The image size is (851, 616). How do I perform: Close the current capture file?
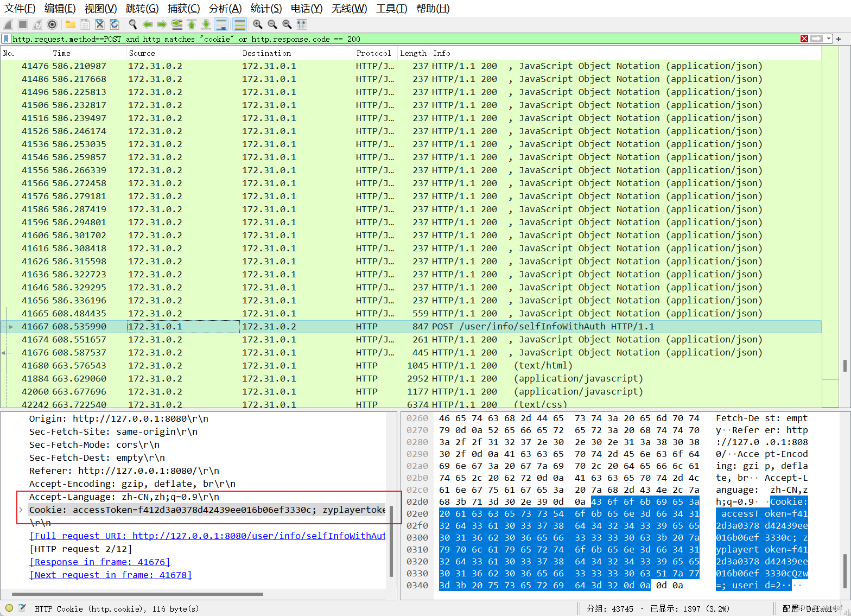coord(100,24)
